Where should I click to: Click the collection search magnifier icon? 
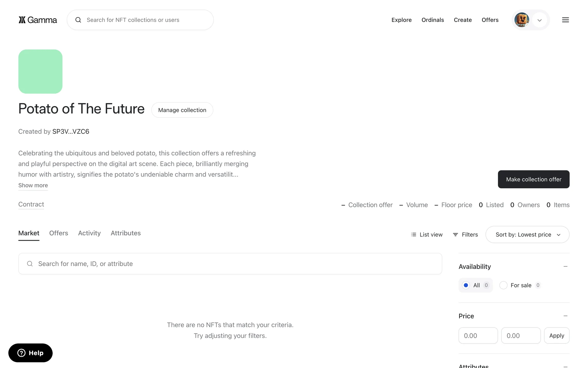[30, 264]
